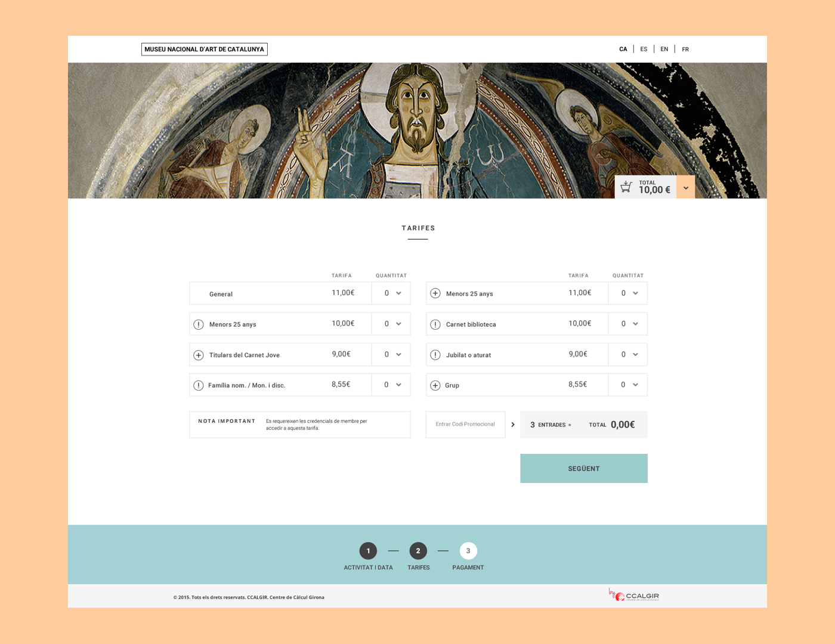Open quantity dropdown for General
The width and height of the screenshot is (835, 644).
[391, 293]
